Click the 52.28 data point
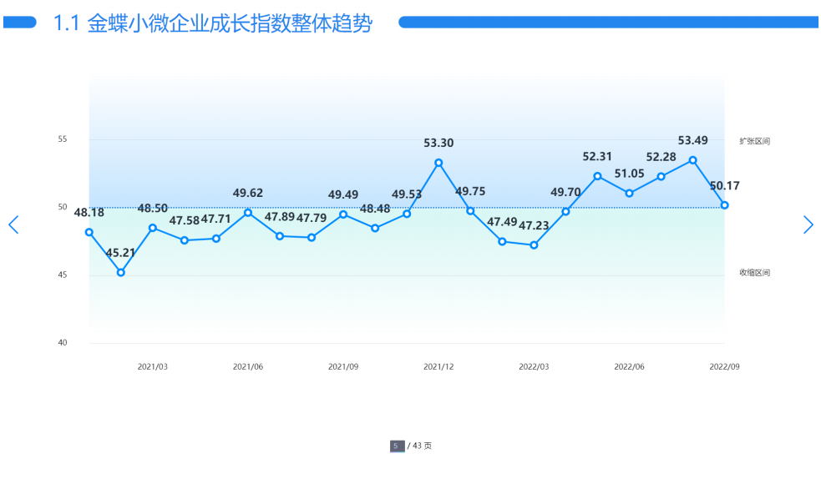Viewport: 821px width, 504px height. click(x=661, y=177)
